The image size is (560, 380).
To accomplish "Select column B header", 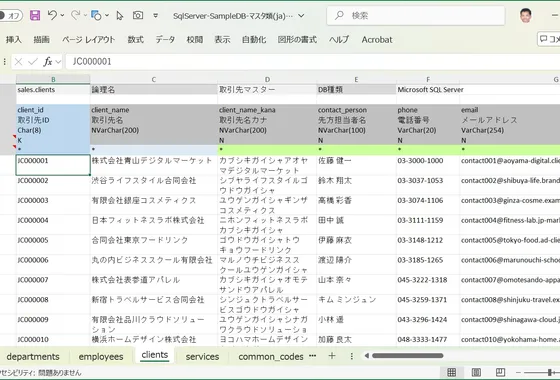I will (x=53, y=79).
